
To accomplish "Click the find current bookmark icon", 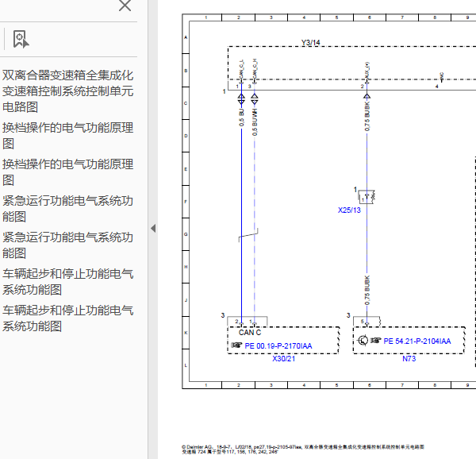I will tap(21, 39).
